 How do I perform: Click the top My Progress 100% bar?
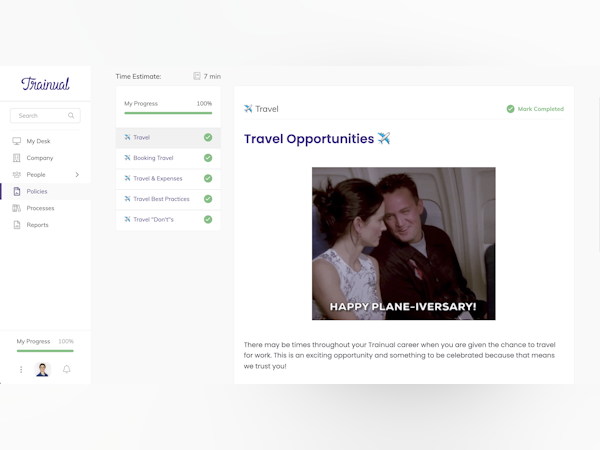168,113
